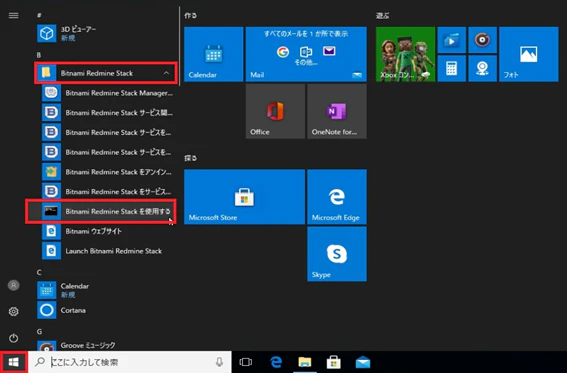Open the Bitnami ウェブサイト shortcut
This screenshot has height=373, width=567.
108,231
